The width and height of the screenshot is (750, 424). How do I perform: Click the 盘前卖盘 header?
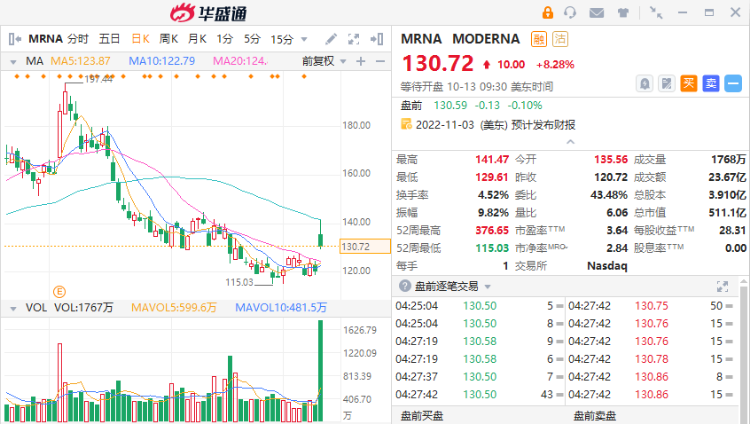tap(595, 416)
